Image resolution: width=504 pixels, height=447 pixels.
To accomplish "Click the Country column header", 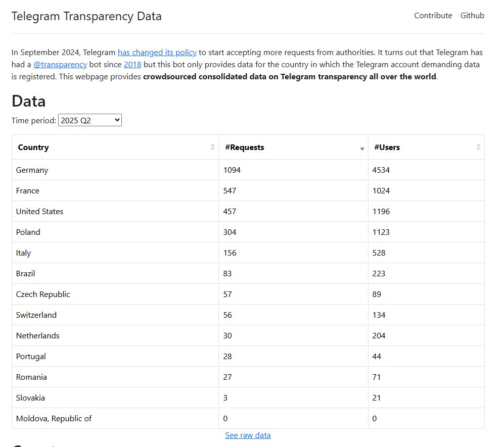I will pyautogui.click(x=33, y=147).
